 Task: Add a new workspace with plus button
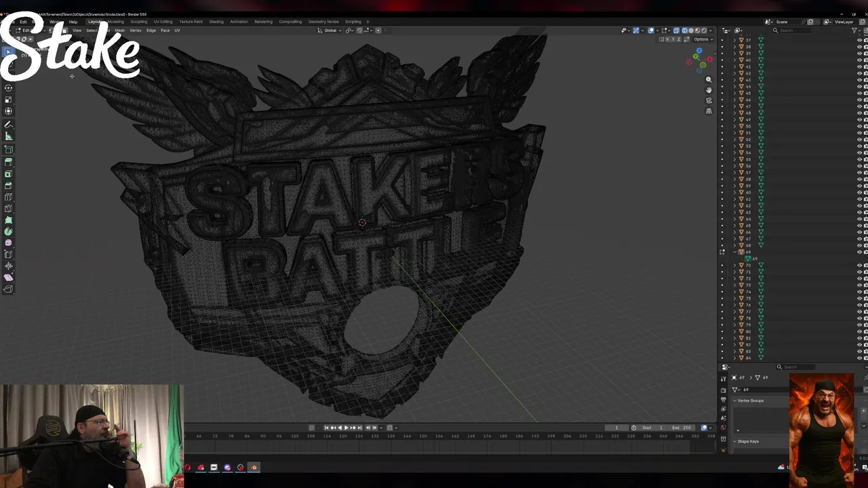(x=368, y=22)
